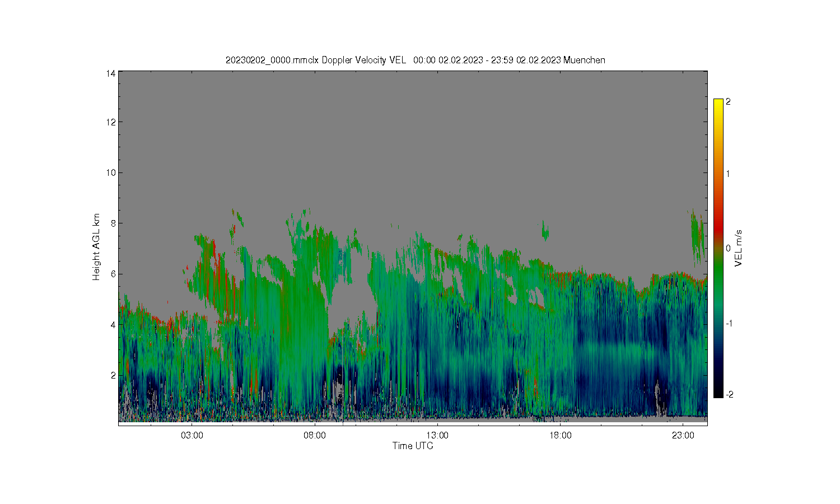Click the 'Height AGL km' y-axis label
Viewport: 840px width, 504px height.
96,247
